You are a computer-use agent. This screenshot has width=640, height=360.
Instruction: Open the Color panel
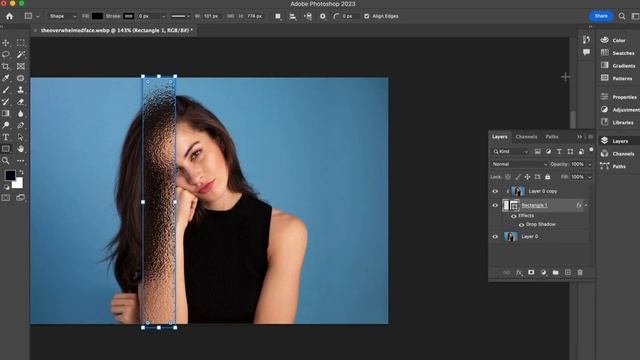(x=618, y=40)
